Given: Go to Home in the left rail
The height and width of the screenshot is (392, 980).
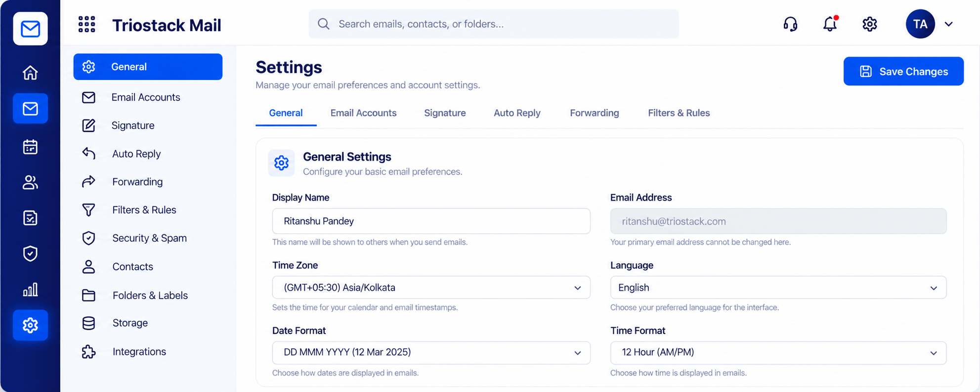Looking at the screenshot, I should (30, 73).
